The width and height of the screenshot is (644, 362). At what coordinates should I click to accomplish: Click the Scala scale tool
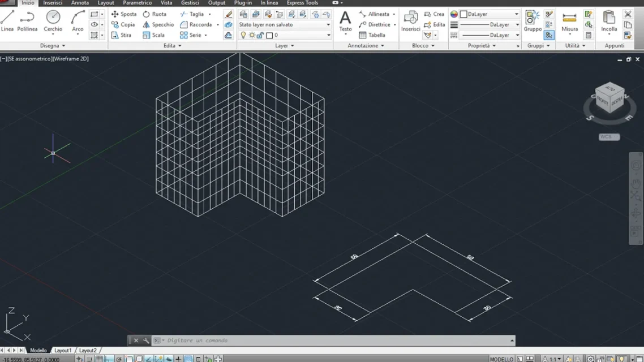[x=153, y=35]
